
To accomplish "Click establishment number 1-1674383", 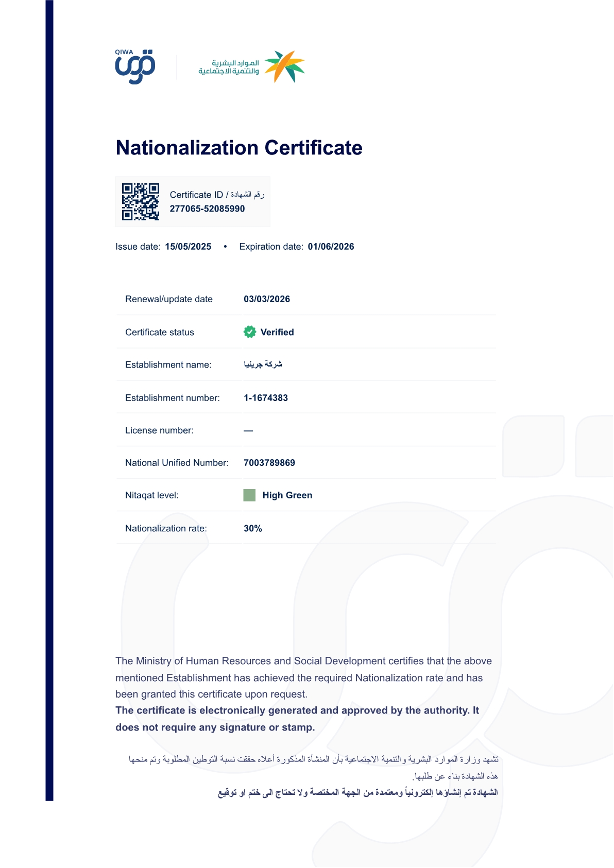I will (x=266, y=398).
